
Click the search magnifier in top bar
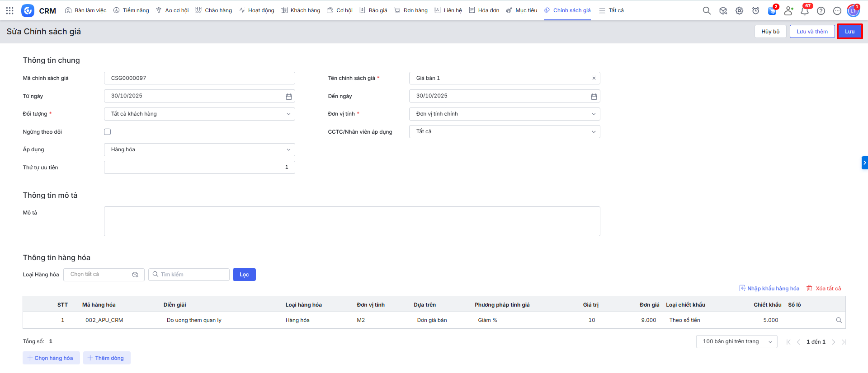click(x=707, y=10)
